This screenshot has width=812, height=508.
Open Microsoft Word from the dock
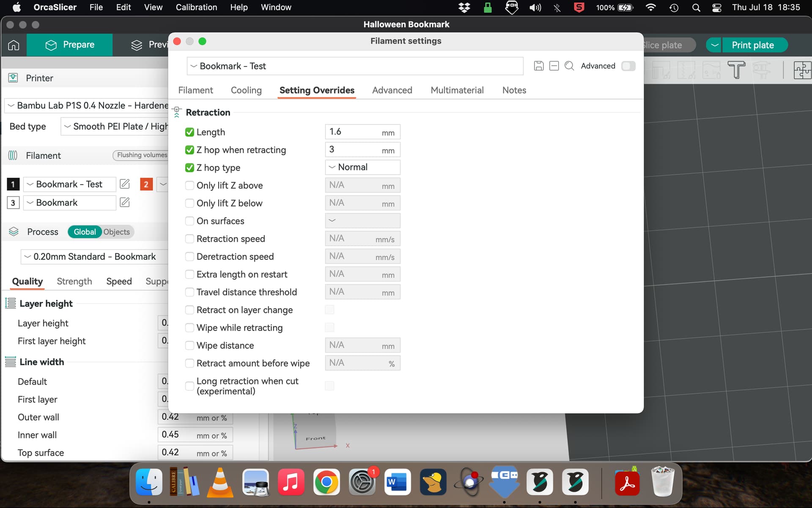398,482
